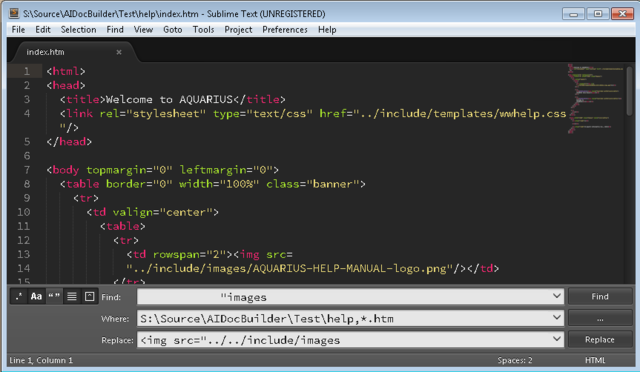Image resolution: width=640 pixels, height=372 pixels.
Task: Close the index.htm tab
Action: [x=119, y=52]
